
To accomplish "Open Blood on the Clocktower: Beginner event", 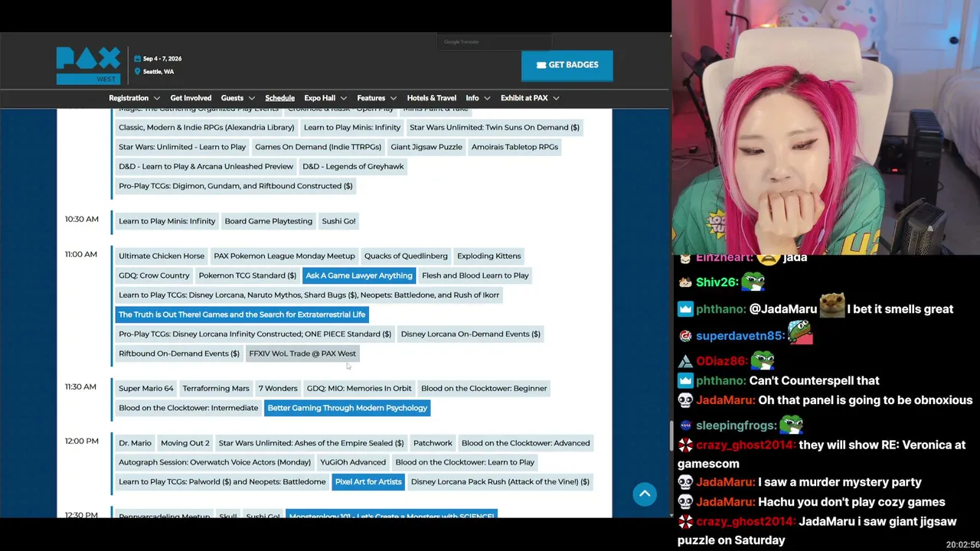I will (484, 388).
